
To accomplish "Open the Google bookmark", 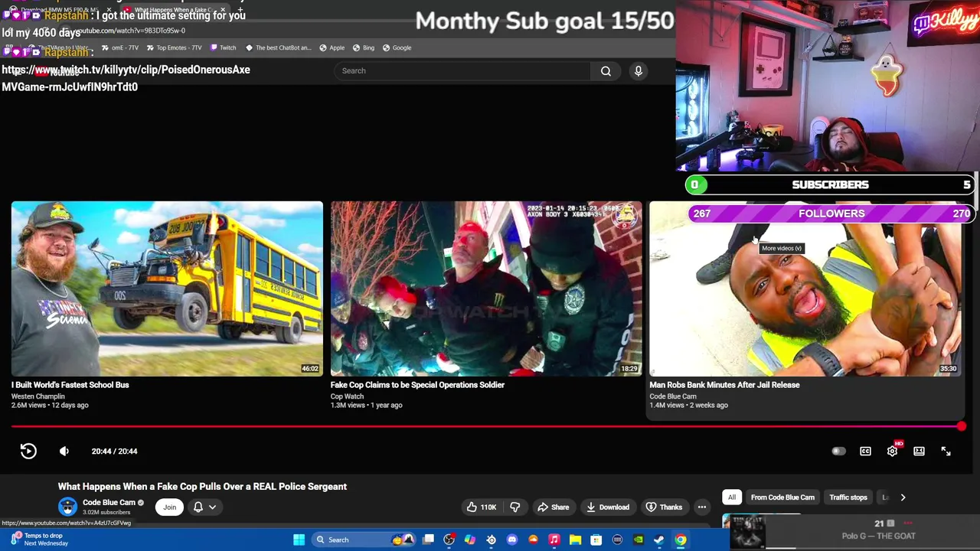I will tap(397, 47).
